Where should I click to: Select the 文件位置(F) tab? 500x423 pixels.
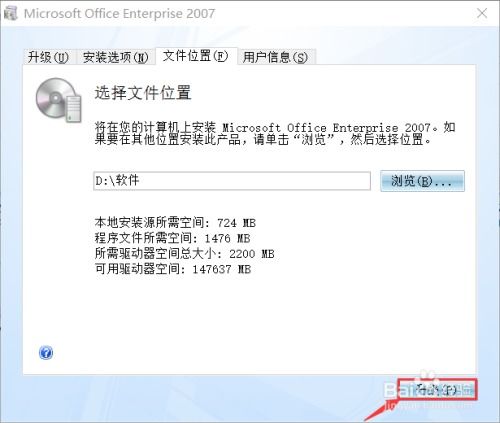click(x=195, y=56)
